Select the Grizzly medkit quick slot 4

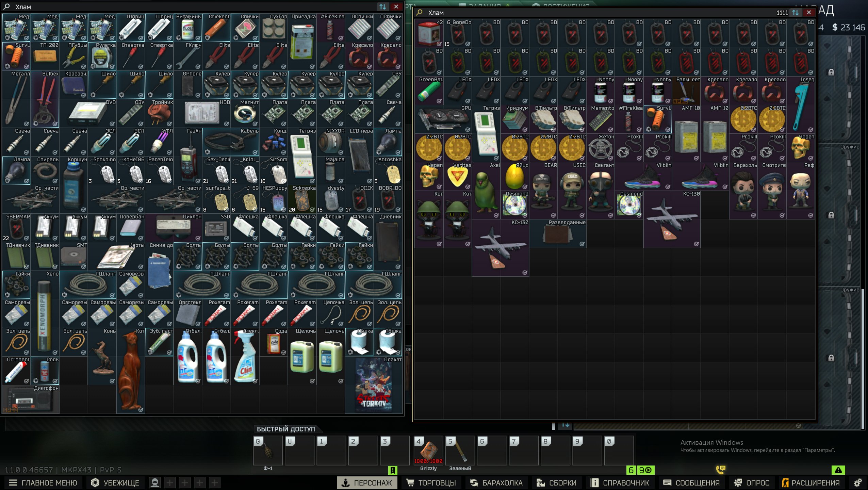point(428,450)
